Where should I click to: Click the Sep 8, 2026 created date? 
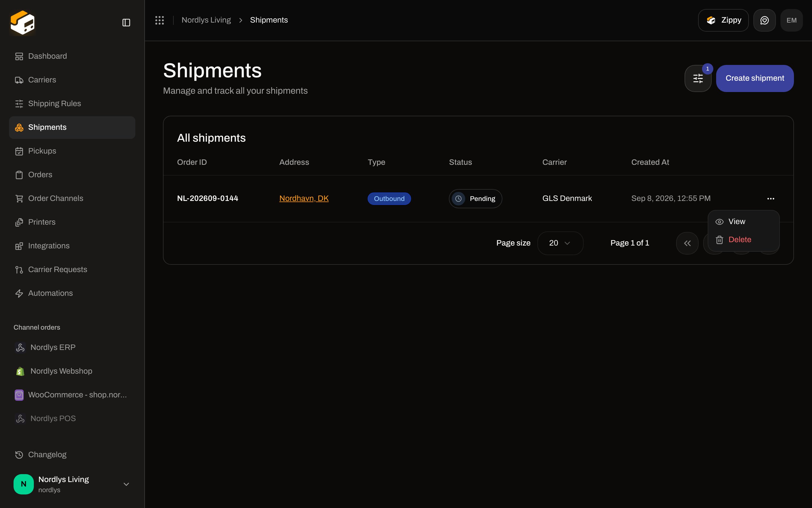click(x=671, y=199)
